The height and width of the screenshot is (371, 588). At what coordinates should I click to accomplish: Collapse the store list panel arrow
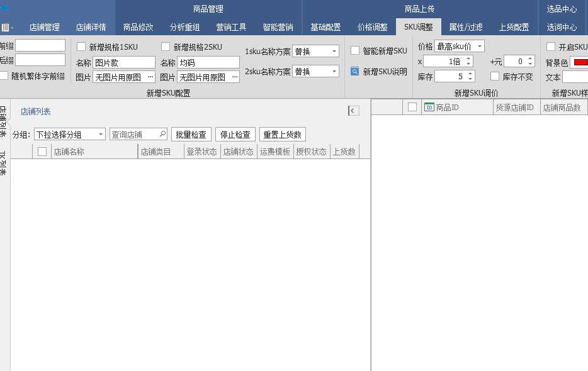[353, 110]
